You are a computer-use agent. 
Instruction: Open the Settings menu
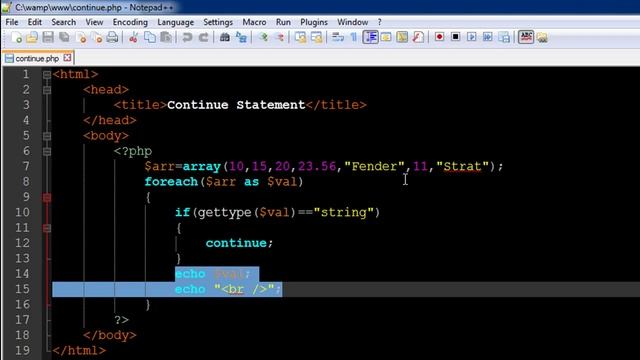(x=218, y=22)
